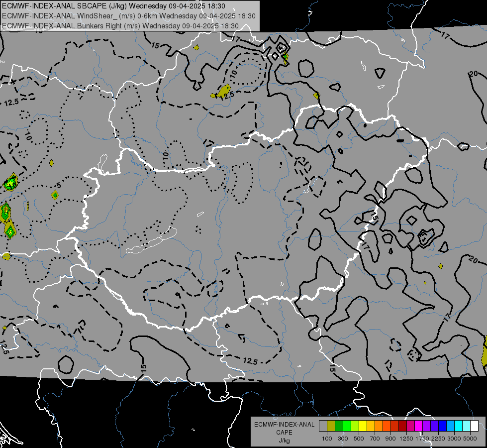487x448 pixels.
Task: Click the olive swatch in CAPE legend
Action: pyautogui.click(x=331, y=426)
